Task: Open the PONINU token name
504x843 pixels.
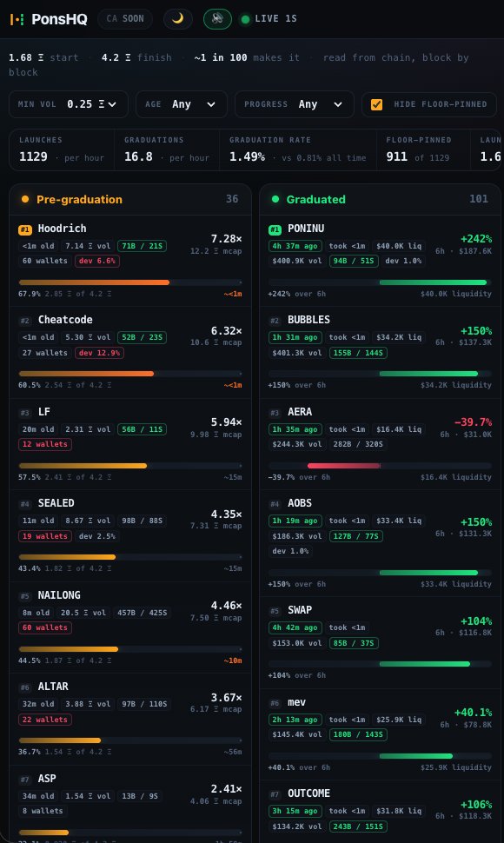Action: 306,229
